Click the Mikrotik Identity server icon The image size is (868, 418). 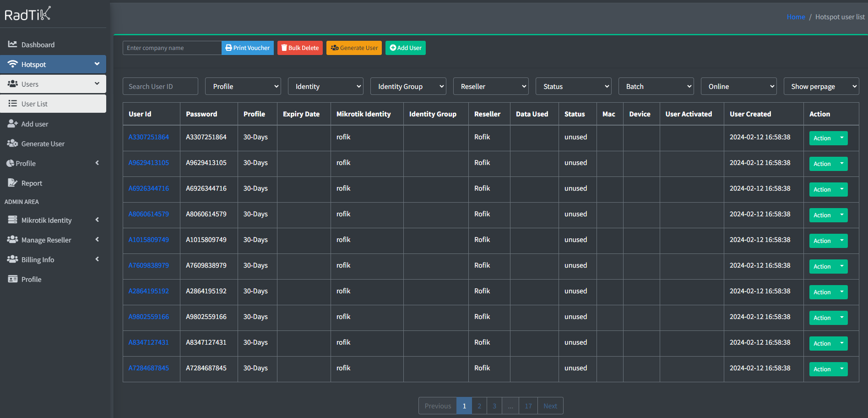(x=13, y=220)
